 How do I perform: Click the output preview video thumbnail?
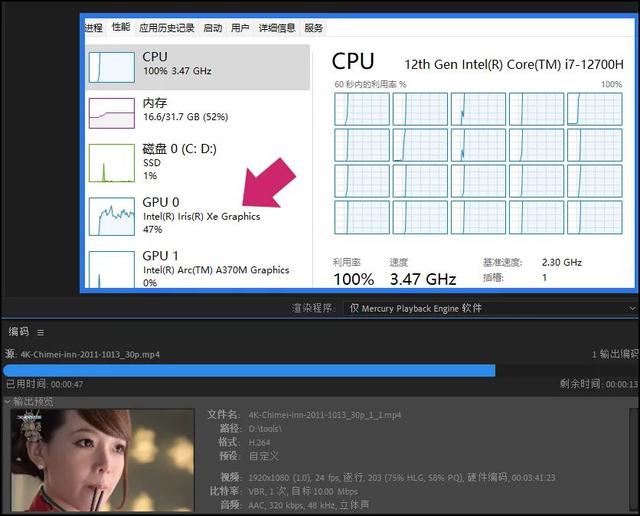pos(102,460)
